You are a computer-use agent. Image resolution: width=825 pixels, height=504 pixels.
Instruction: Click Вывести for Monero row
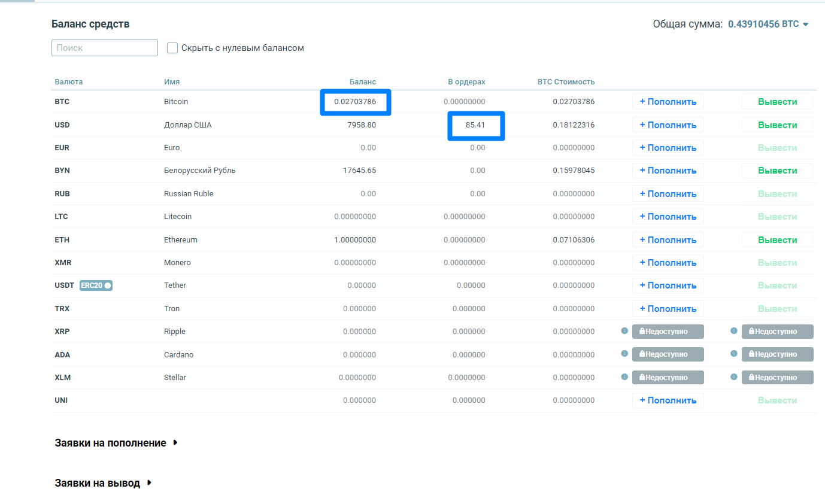[778, 263]
